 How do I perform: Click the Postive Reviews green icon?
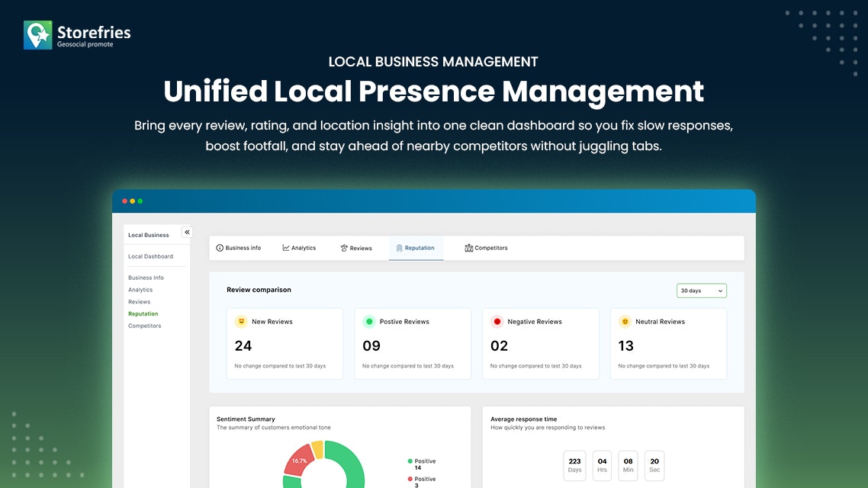tap(369, 322)
